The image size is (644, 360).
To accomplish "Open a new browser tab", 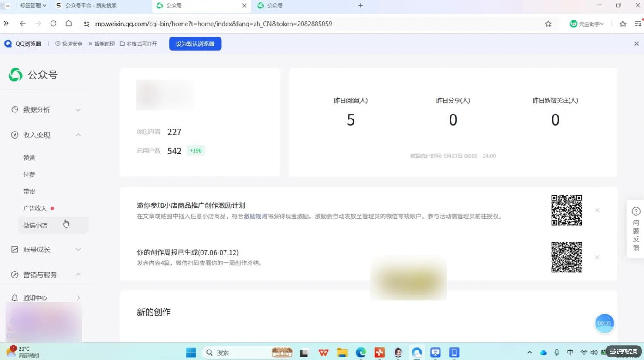I will click(360, 6).
